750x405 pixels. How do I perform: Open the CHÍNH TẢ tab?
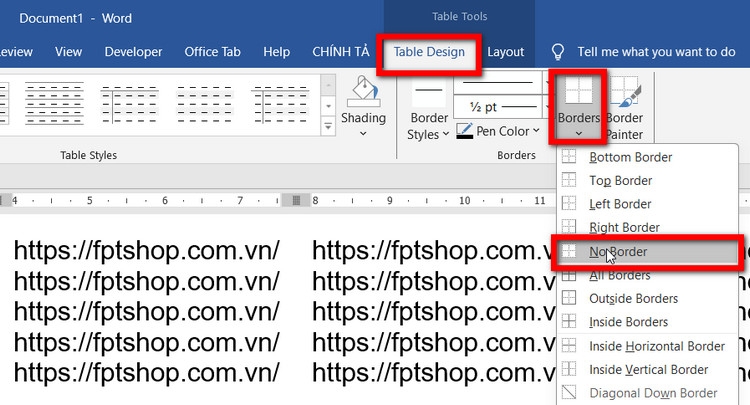pos(341,52)
